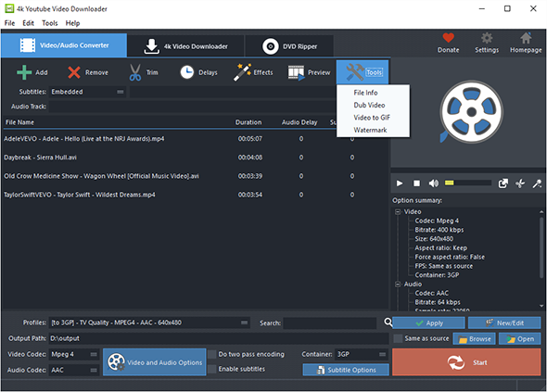Click Browse for output path
This screenshot has width=547, height=392.
coord(474,338)
